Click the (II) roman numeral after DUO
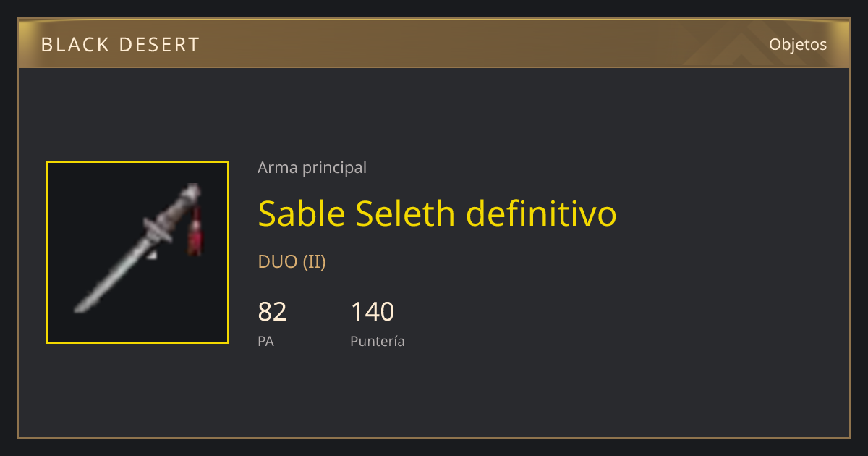868x456 pixels. (x=314, y=262)
